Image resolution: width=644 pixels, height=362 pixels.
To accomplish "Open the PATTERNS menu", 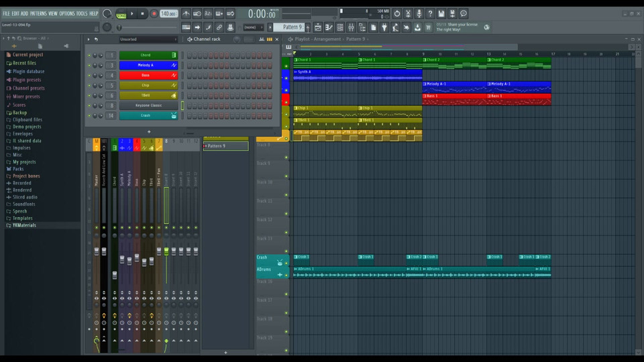I will click(38, 13).
